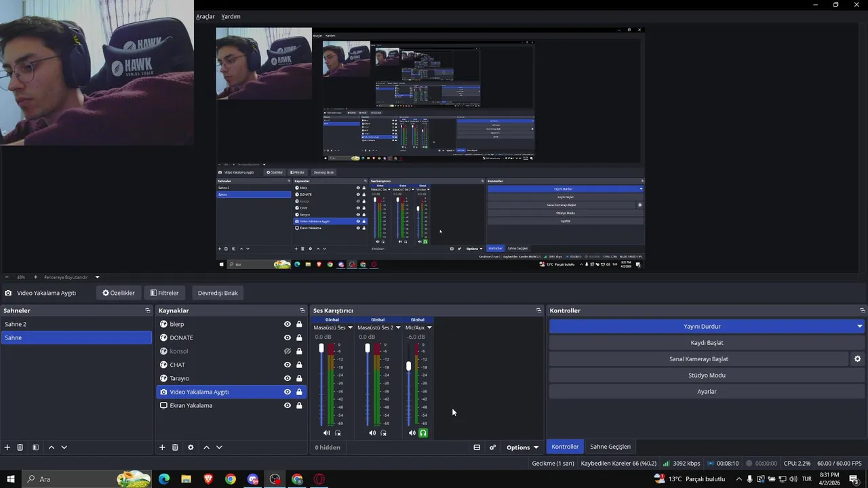Viewport: 868px width, 488px height.
Task: Mute Masaüstü Ses 2 speaker icon
Action: coord(372,432)
